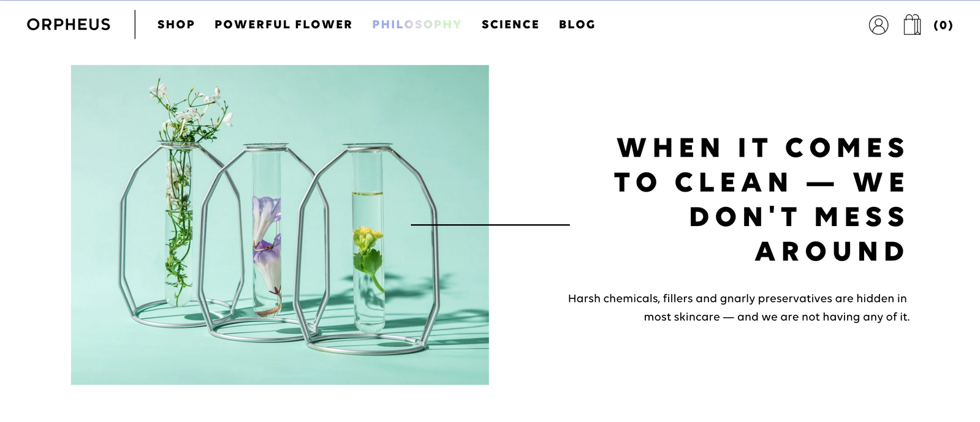Go to the POWERFUL FLOWER page

pos(283,24)
